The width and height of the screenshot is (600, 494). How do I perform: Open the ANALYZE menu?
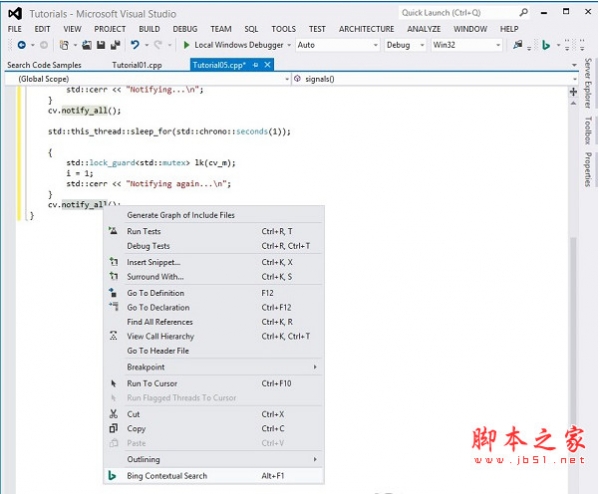pos(424,29)
